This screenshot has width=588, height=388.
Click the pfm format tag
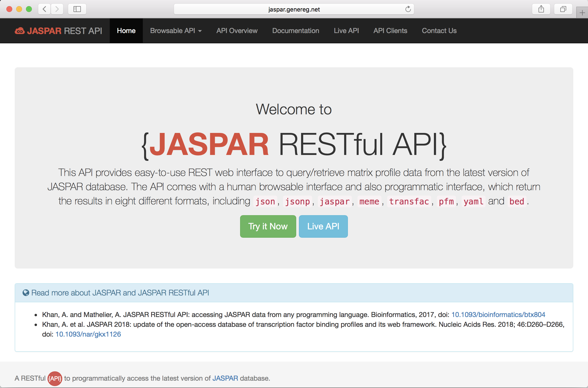(446, 201)
